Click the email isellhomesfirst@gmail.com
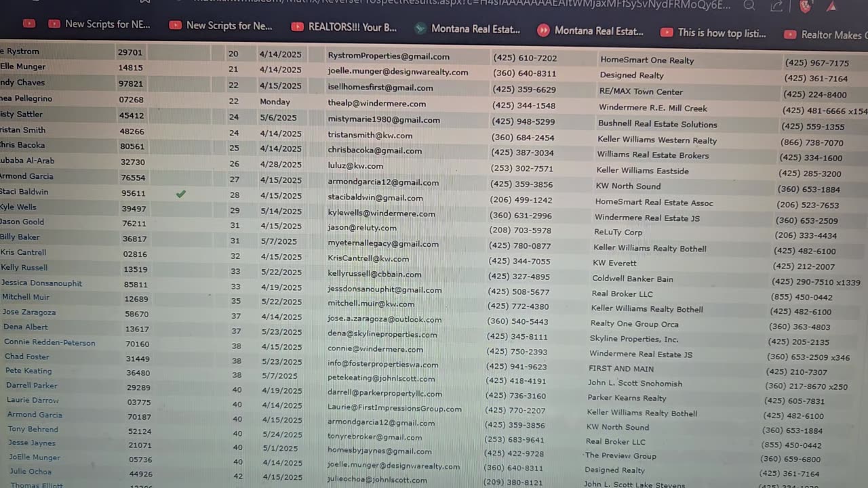 380,87
